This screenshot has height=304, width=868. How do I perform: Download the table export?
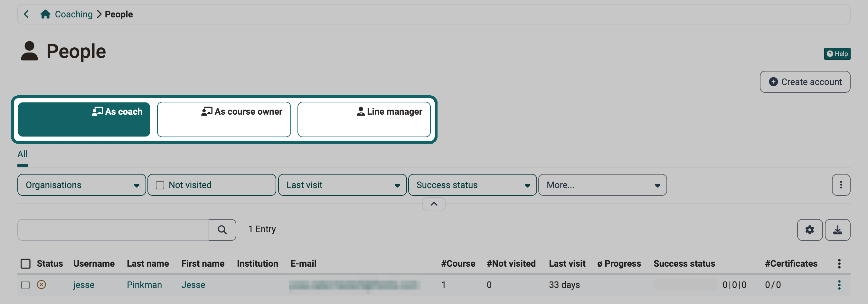[x=837, y=230]
